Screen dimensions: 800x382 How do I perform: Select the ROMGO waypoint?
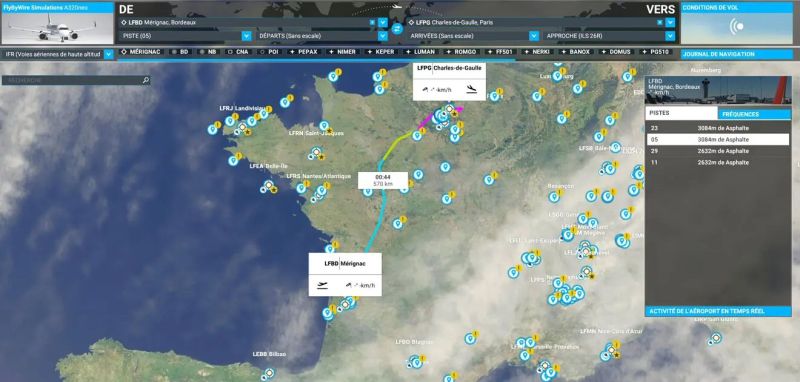[x=461, y=52]
